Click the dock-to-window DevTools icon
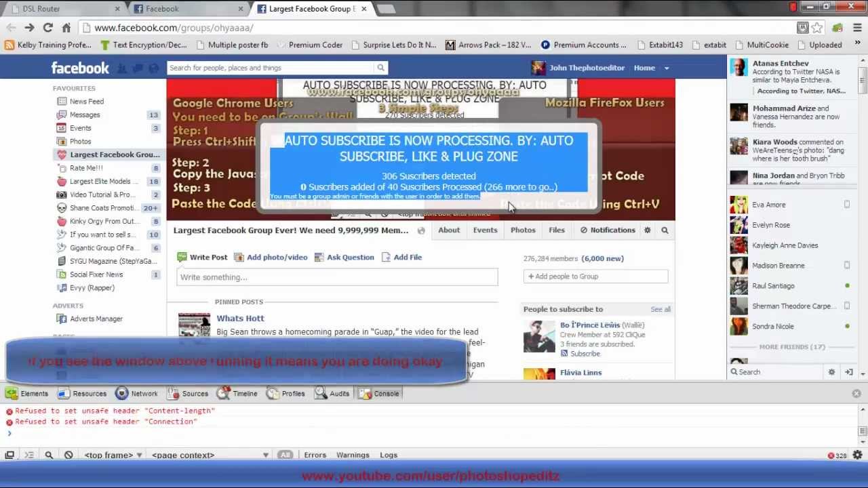This screenshot has height=488, width=868. [9, 455]
